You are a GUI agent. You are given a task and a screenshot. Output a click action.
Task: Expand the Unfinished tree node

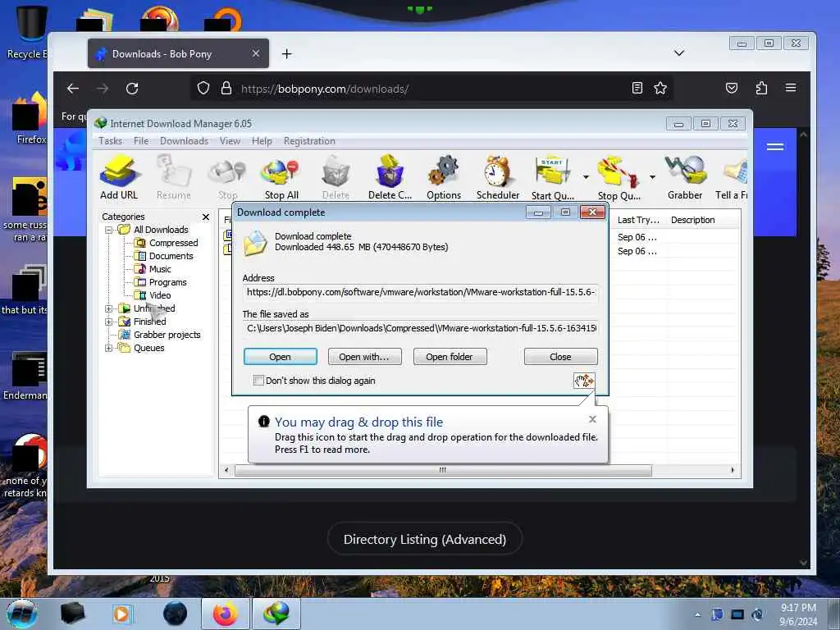pos(109,308)
